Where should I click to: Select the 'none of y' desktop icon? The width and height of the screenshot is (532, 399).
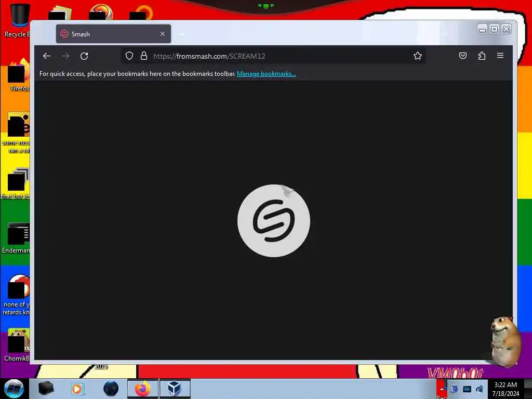(x=17, y=295)
